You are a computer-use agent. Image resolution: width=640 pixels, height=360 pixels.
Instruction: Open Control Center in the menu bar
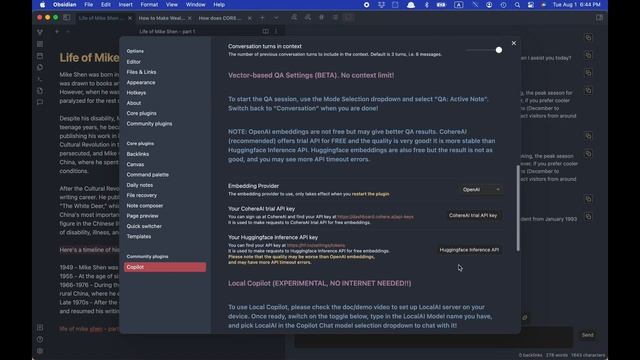pos(531,4)
